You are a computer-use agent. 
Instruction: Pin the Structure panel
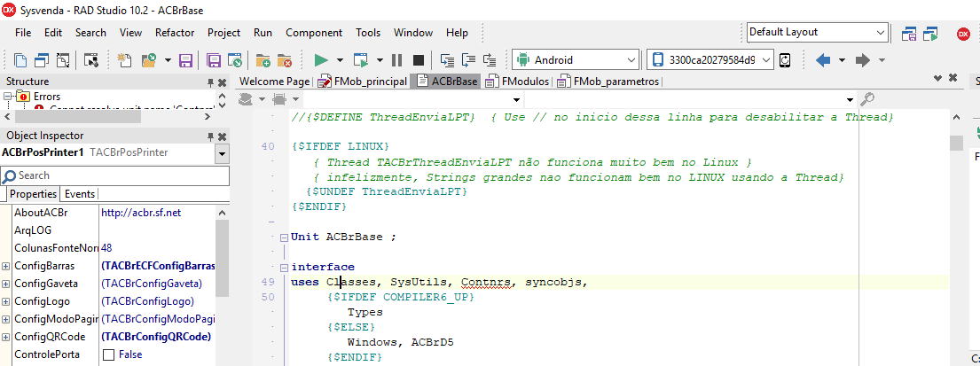coord(210,82)
